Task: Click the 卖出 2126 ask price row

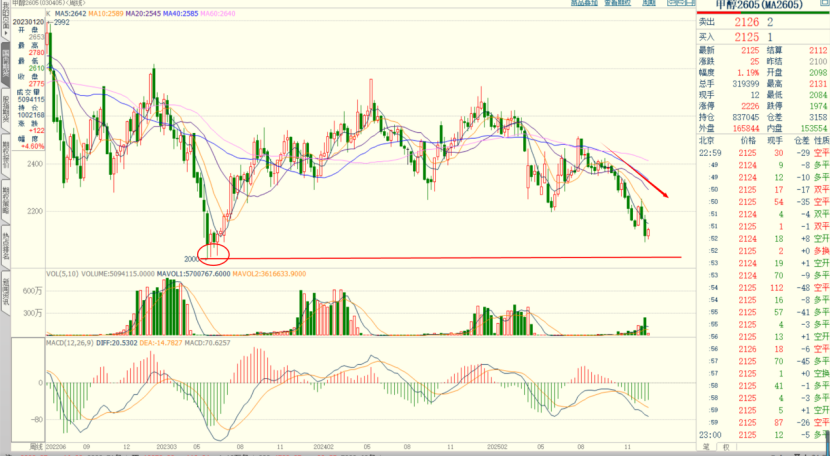Action: [762, 22]
